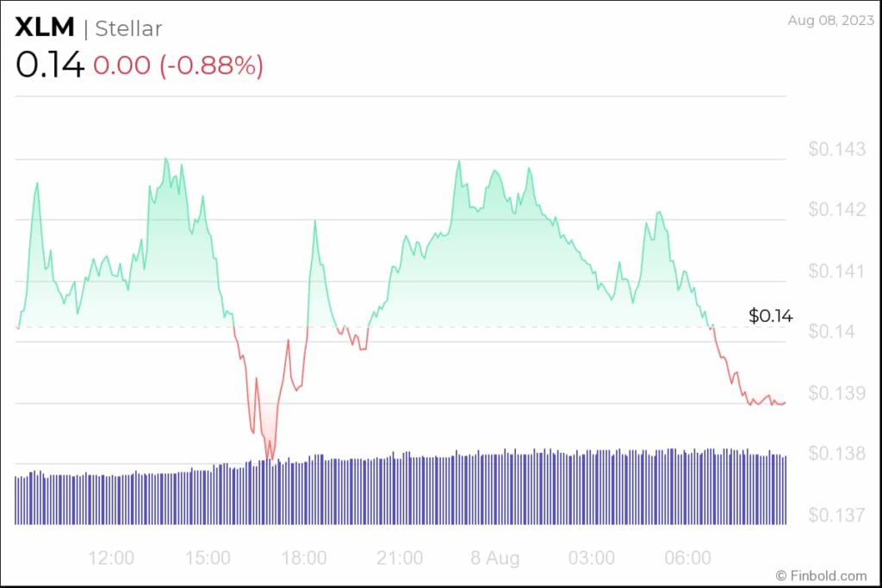Click the green price peak near 14:00
Screen dimensions: 882x588
click(165, 159)
